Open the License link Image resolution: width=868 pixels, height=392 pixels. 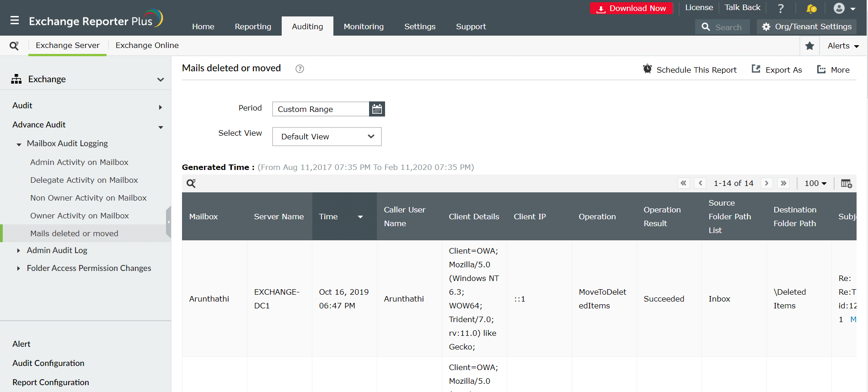(x=699, y=7)
